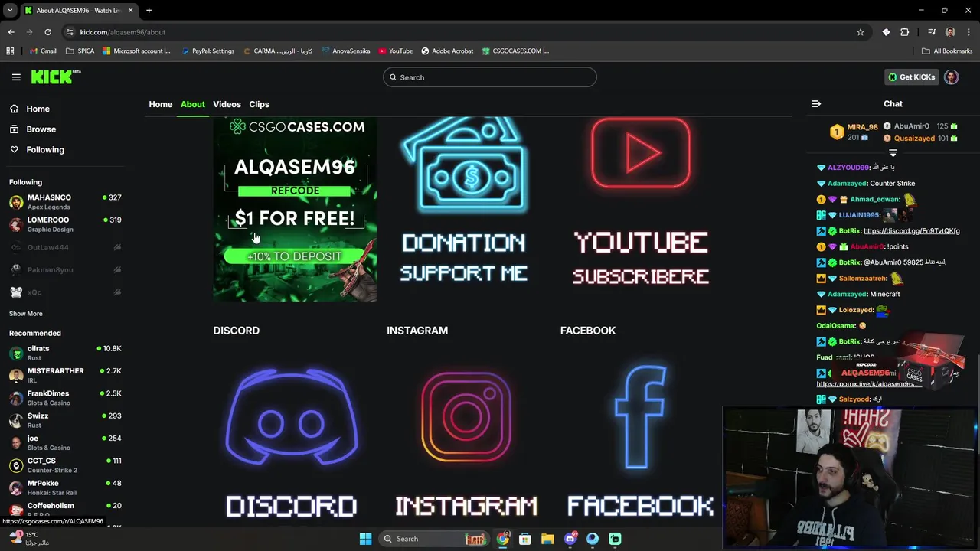The height and width of the screenshot is (551, 980).
Task: Open the Chrome apps grid
Action: 10,51
